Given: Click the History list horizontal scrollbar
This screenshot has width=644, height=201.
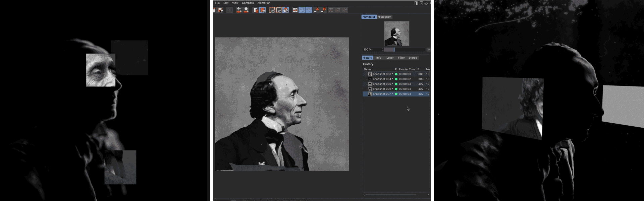Looking at the screenshot, I should [x=391, y=194].
